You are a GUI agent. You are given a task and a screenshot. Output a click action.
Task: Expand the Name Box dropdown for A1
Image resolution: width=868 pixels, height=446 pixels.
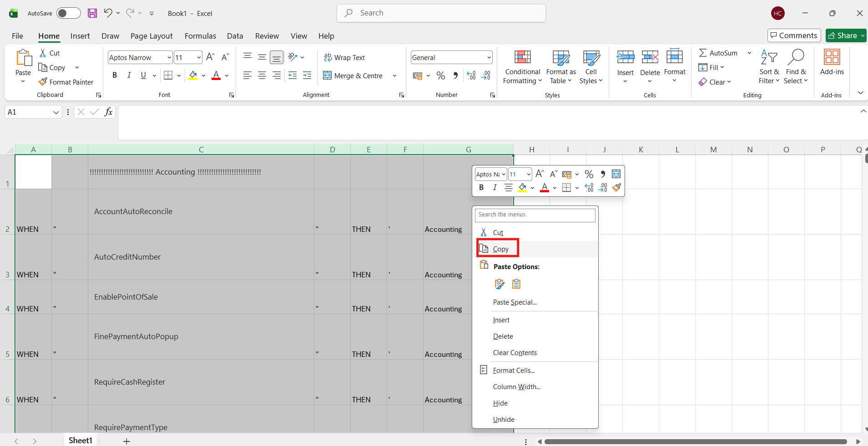pos(56,112)
